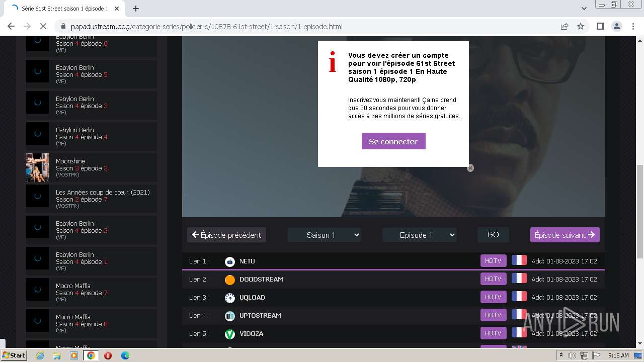Image resolution: width=644 pixels, height=362 pixels.
Task: Open media player taskbar icon
Action: coord(74,355)
